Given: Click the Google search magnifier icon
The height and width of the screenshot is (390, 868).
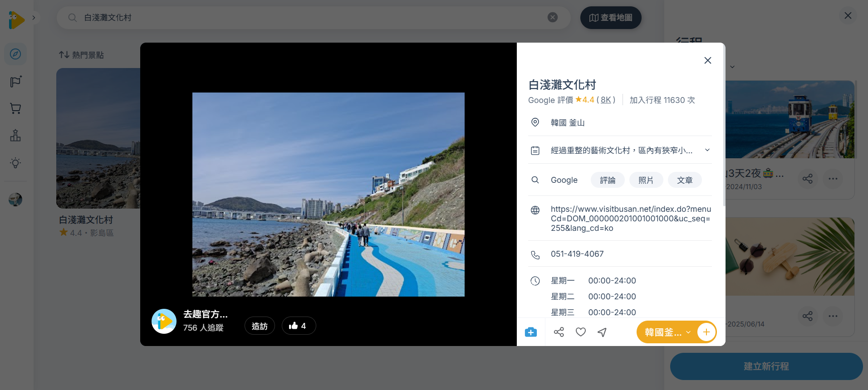Looking at the screenshot, I should click(x=535, y=180).
